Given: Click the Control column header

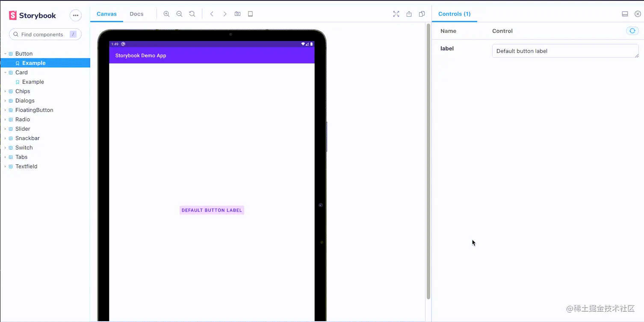Looking at the screenshot, I should [502, 31].
